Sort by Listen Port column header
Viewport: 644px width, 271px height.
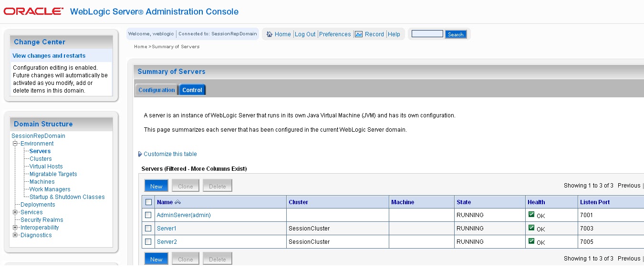pos(595,202)
